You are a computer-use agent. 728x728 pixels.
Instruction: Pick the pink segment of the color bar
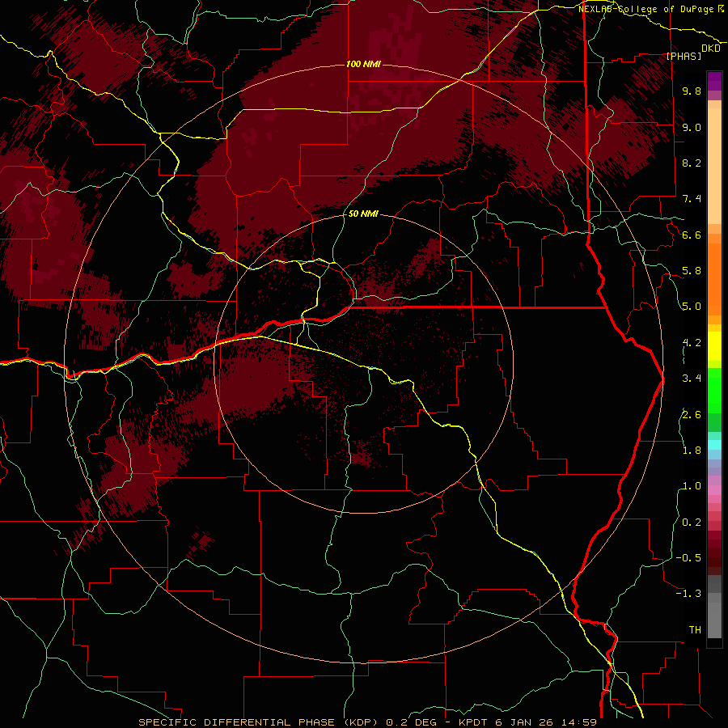[x=714, y=490]
